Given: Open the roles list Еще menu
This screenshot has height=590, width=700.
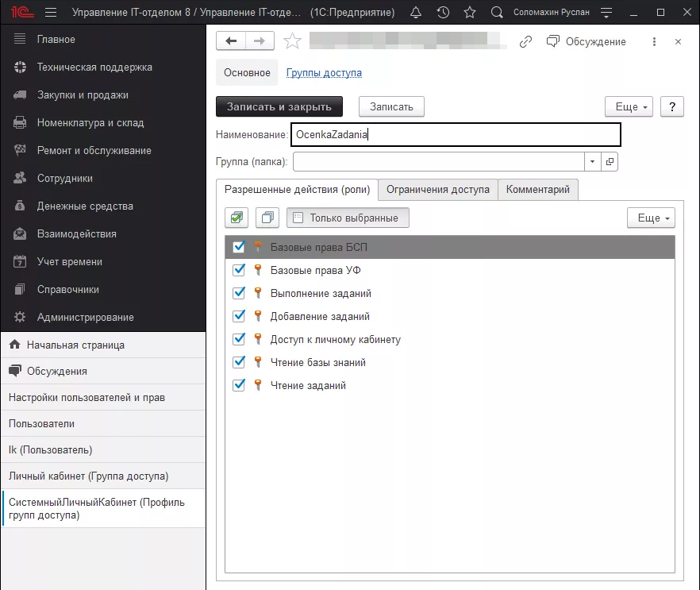Looking at the screenshot, I should [650, 218].
